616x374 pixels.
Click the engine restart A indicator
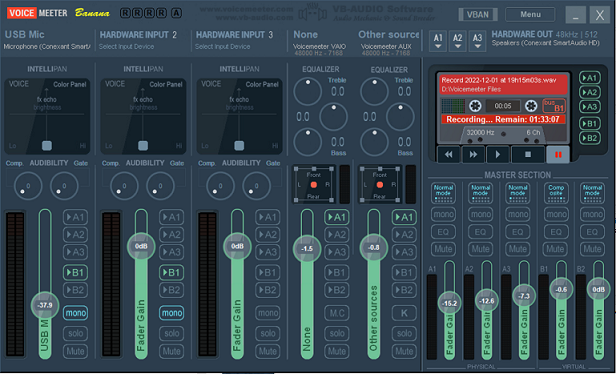click(177, 13)
